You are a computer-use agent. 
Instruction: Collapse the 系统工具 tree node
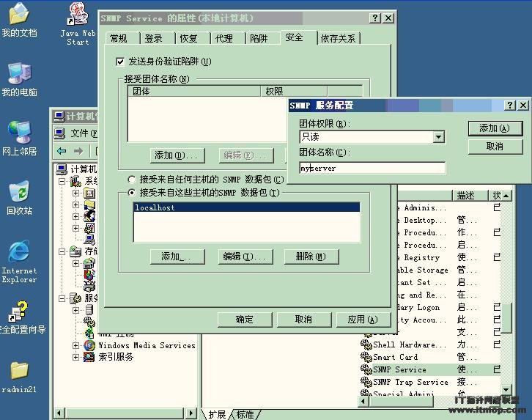click(x=62, y=181)
